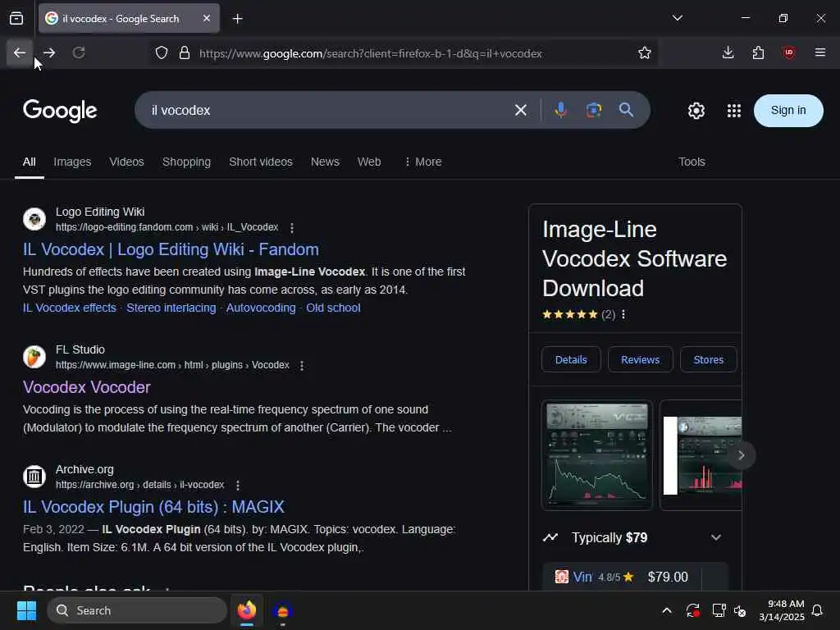Image resolution: width=840 pixels, height=630 pixels.
Task: Open the clock showing 9:48 AM
Action: coord(782,610)
